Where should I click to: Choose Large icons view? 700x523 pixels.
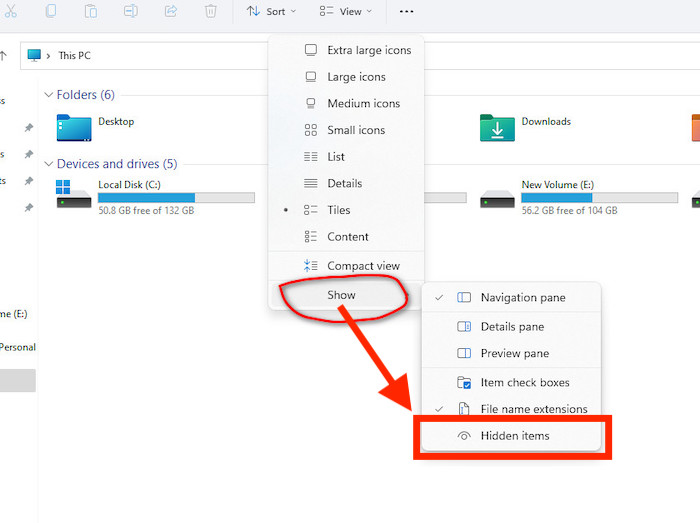(x=346, y=77)
